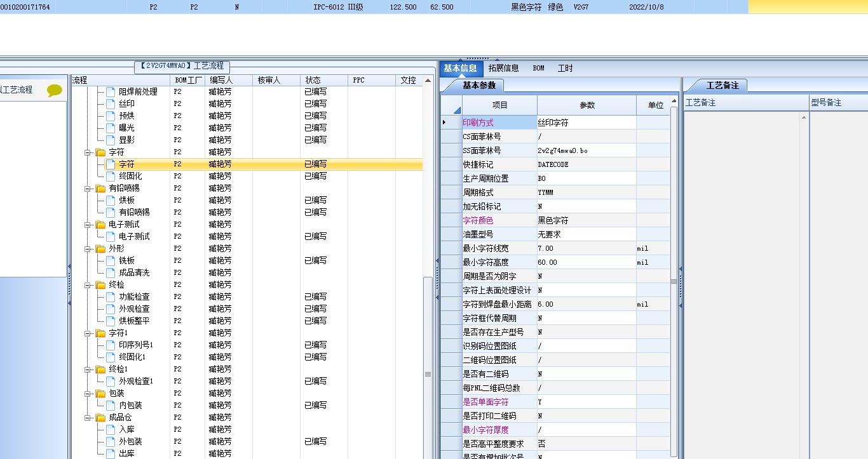Viewport: 868px width, 459px height.
Task: Click the document icon beside 内包装
Action: (x=111, y=405)
